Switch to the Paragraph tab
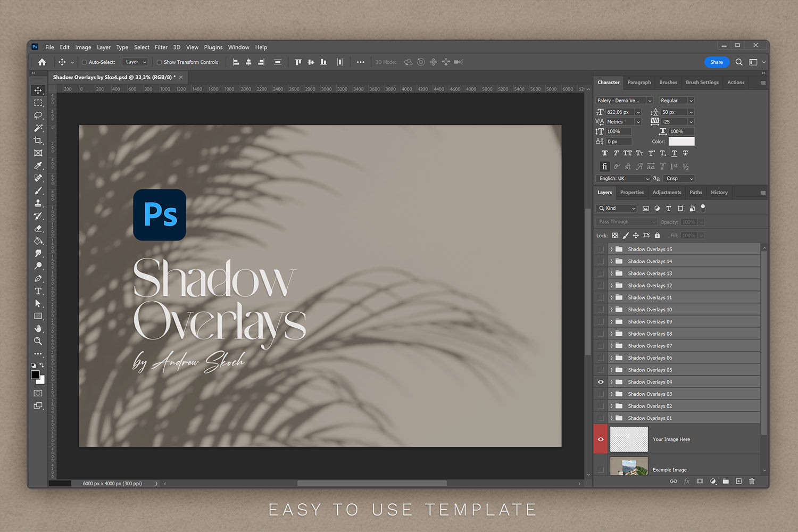 639,82
